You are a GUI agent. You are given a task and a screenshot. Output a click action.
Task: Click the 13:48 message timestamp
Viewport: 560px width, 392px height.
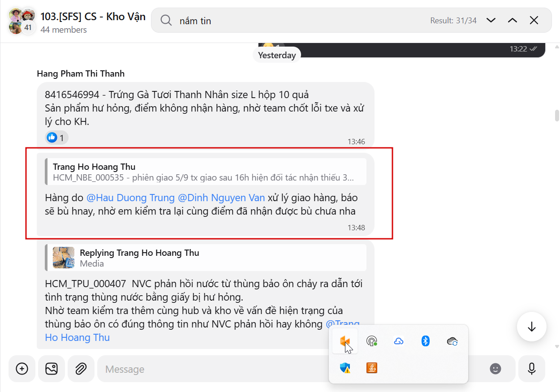pos(356,228)
